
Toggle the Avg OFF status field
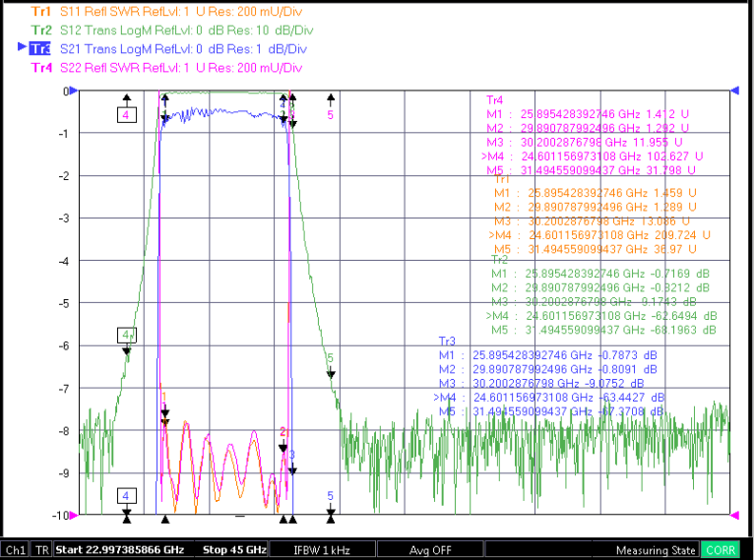[x=430, y=550]
